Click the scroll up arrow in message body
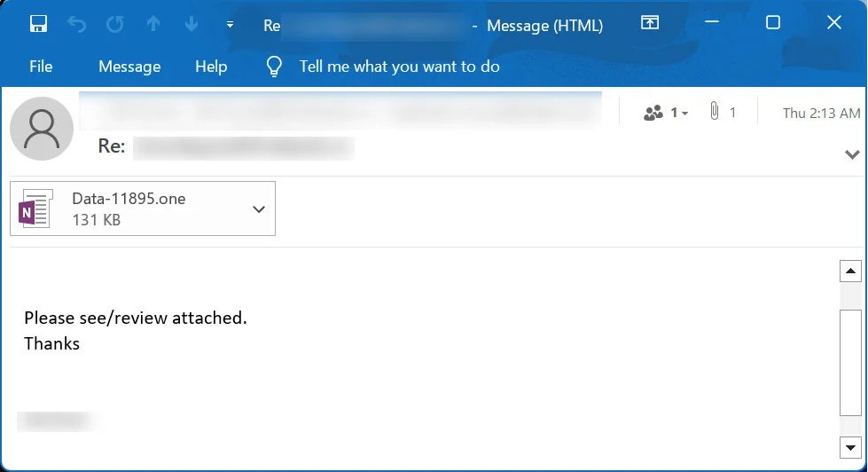The width and height of the screenshot is (868, 472). tap(850, 271)
